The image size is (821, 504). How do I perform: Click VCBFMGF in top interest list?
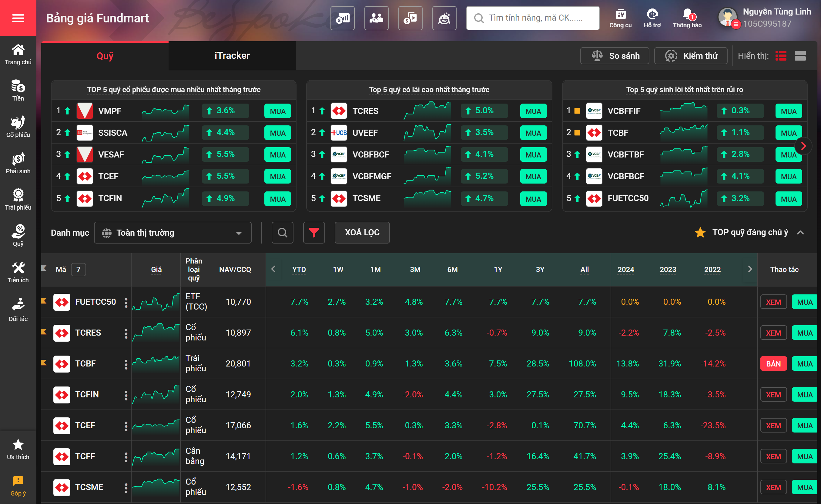pyautogui.click(x=372, y=176)
